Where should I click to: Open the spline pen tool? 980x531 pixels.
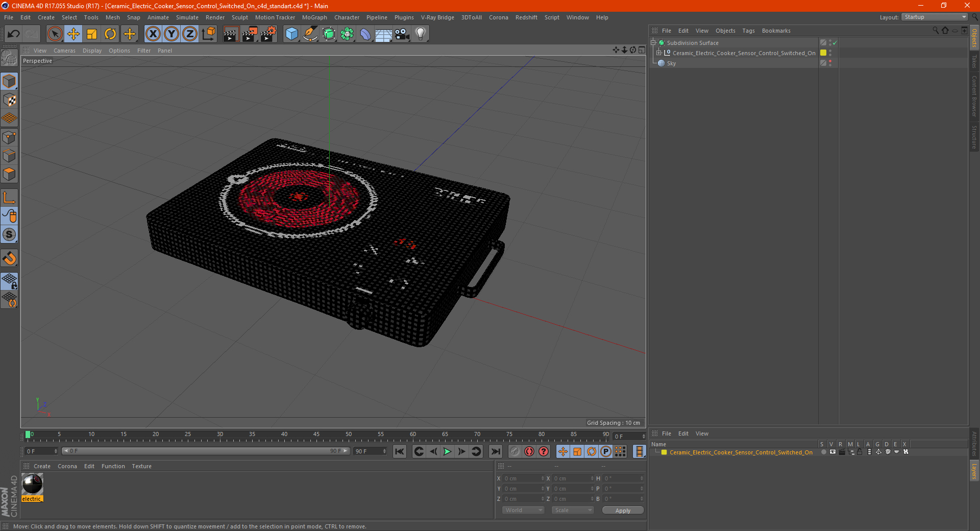click(310, 34)
